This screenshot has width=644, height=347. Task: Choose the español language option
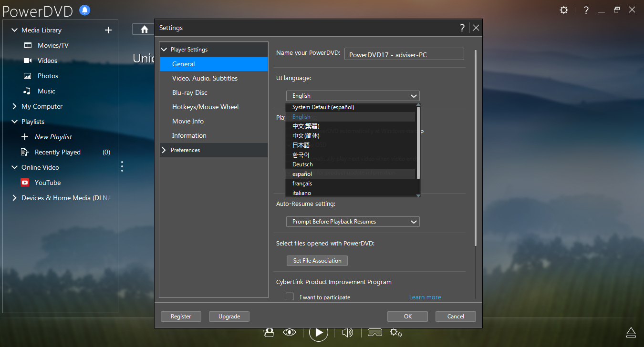[351, 174]
